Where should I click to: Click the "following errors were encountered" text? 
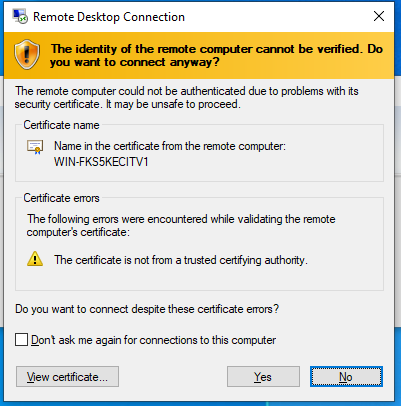click(181, 225)
